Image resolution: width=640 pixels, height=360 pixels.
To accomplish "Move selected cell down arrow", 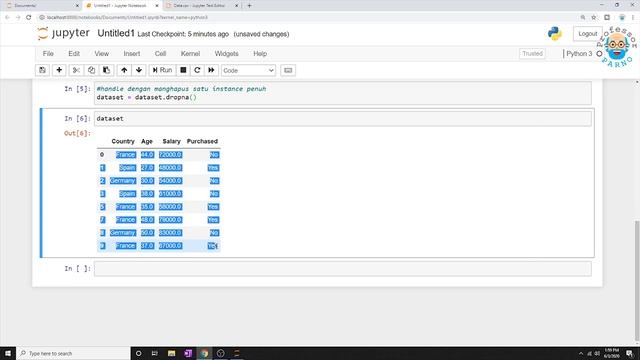I will (139, 70).
